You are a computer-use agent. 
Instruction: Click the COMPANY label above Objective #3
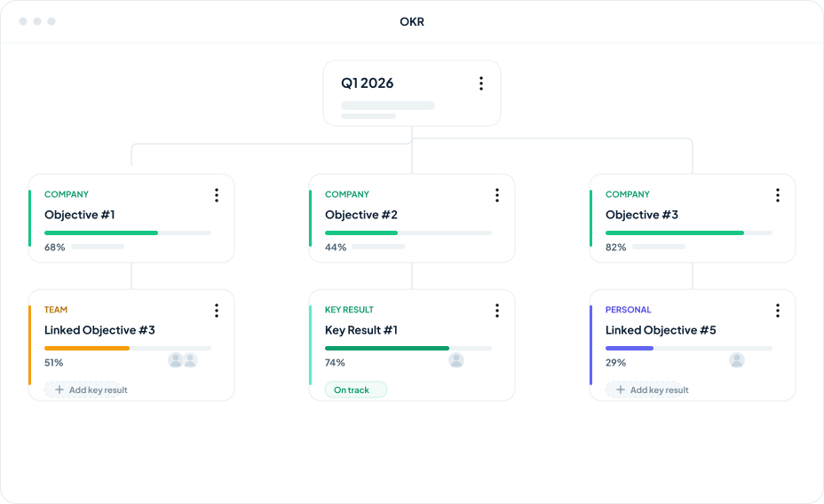coord(628,194)
